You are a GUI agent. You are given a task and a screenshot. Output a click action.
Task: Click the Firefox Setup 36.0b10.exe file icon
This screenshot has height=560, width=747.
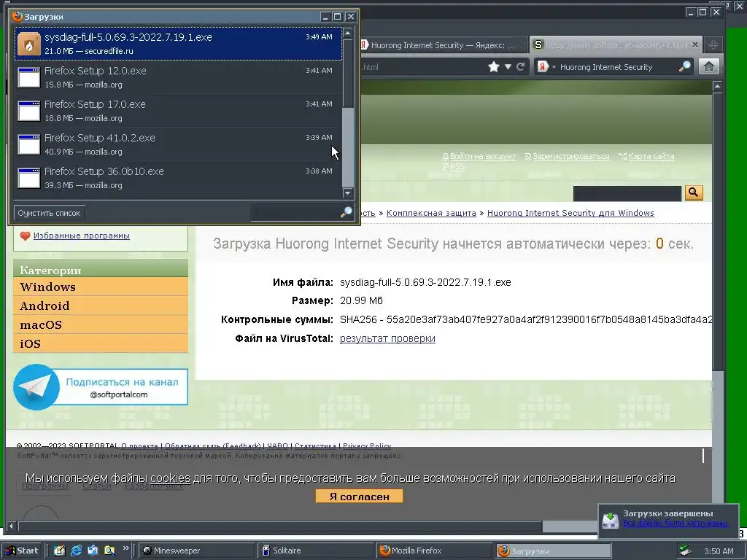(x=28, y=178)
